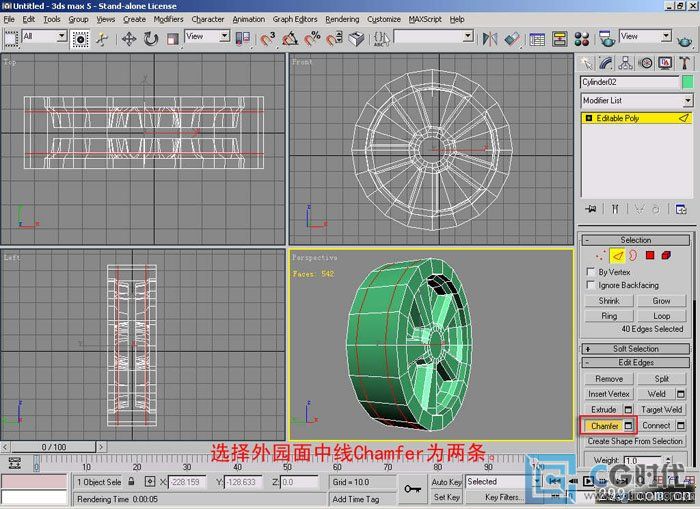This screenshot has height=509, width=700.
Task: Open the named selection sets dropdown
Action: (x=468, y=36)
